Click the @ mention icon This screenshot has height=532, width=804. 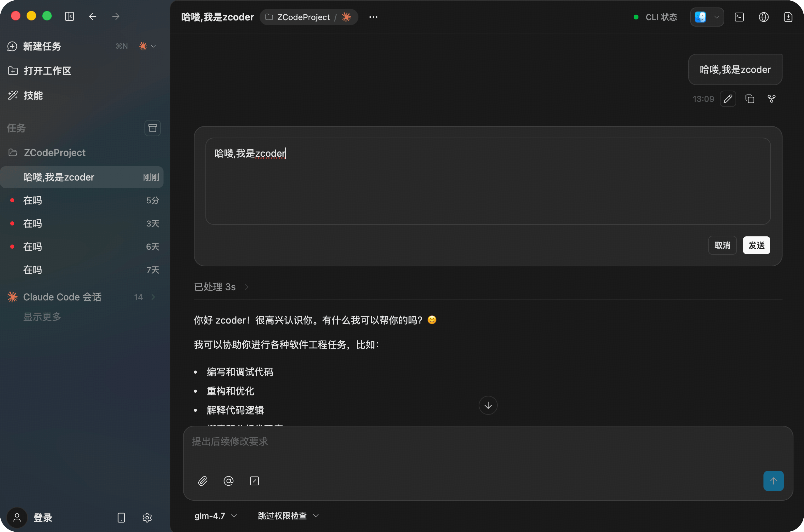228,481
